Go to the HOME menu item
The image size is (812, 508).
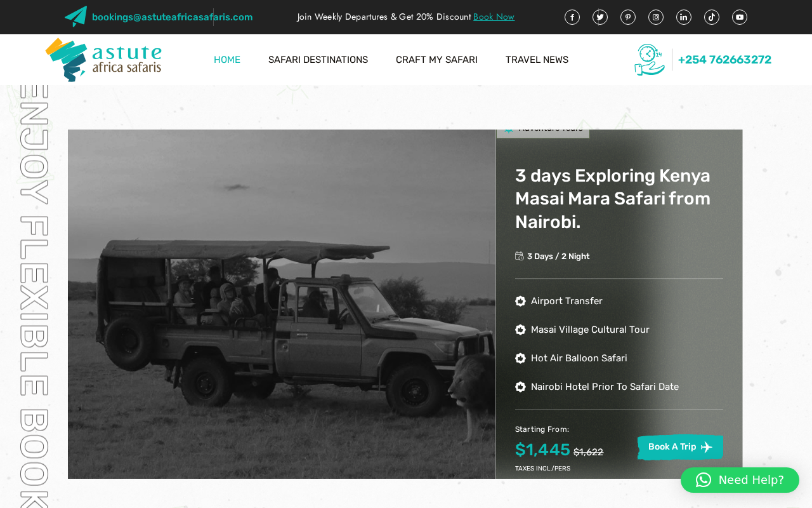pos(227,60)
